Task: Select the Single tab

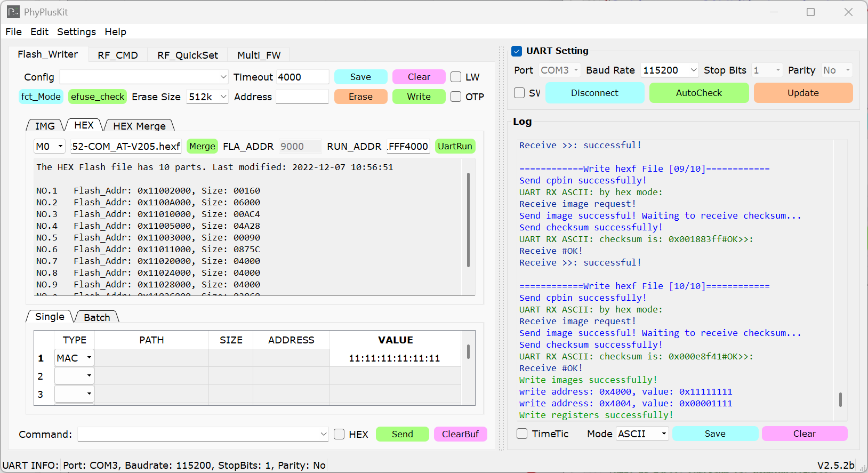Action: [x=50, y=316]
